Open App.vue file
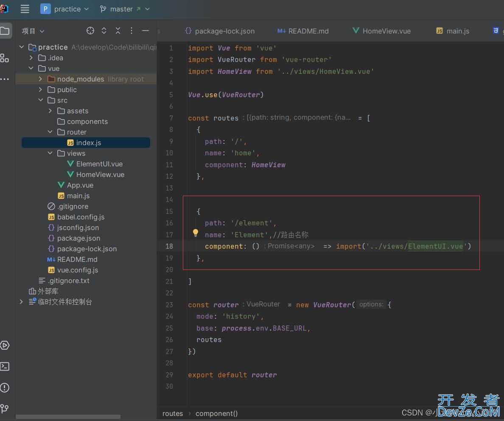 (x=76, y=185)
